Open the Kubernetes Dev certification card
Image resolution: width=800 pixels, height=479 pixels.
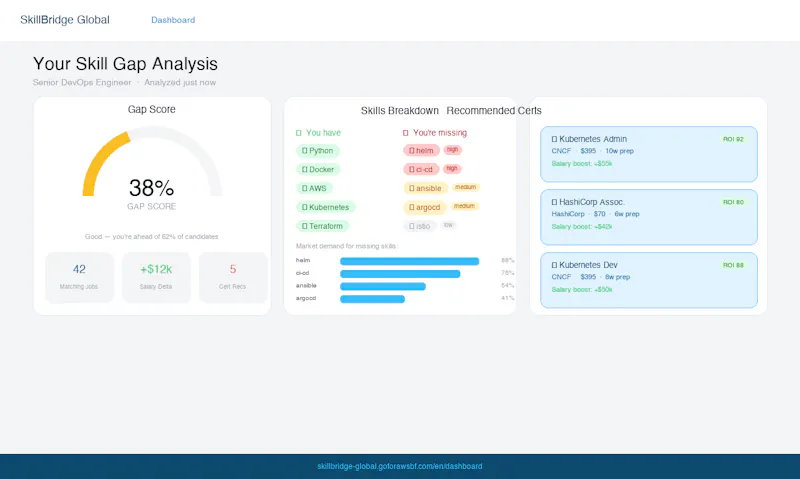coord(648,280)
